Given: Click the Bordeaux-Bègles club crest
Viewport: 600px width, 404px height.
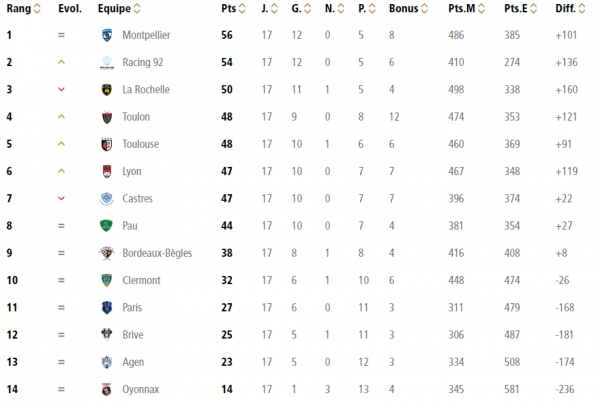Looking at the screenshot, I should [x=107, y=253].
